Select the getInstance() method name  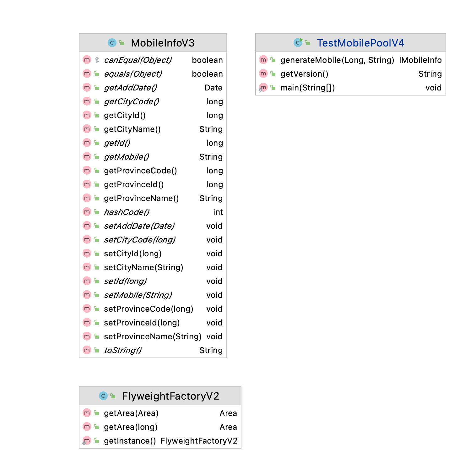click(130, 441)
